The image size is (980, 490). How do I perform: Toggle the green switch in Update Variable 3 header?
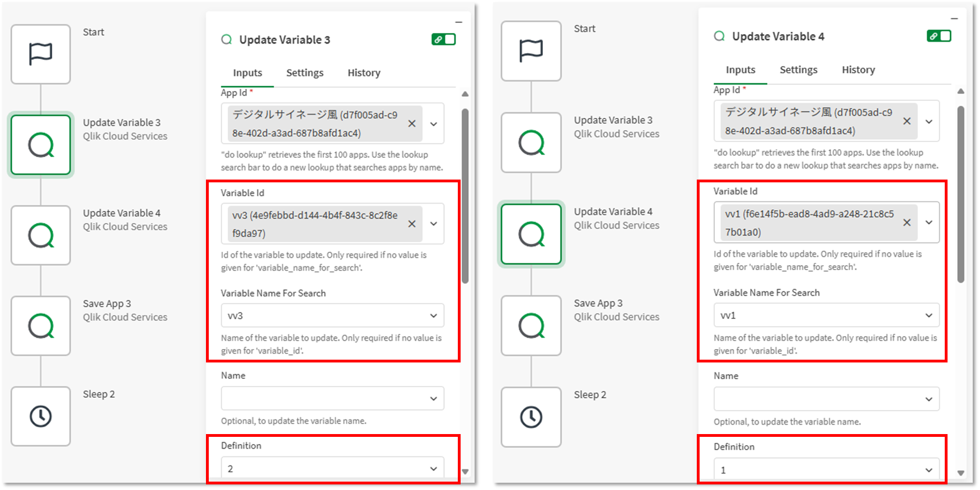444,39
